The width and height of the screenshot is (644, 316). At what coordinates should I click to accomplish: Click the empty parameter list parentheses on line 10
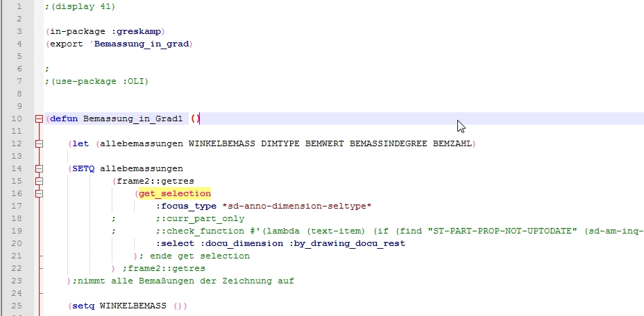196,119
